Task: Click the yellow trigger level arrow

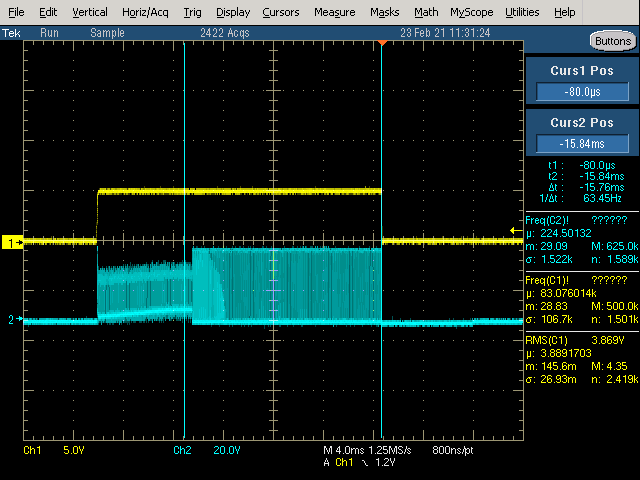Action: tap(516, 231)
